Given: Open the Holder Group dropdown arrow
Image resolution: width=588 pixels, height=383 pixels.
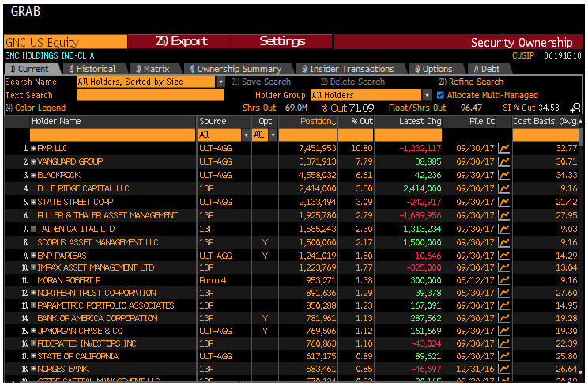Looking at the screenshot, I should point(427,96).
